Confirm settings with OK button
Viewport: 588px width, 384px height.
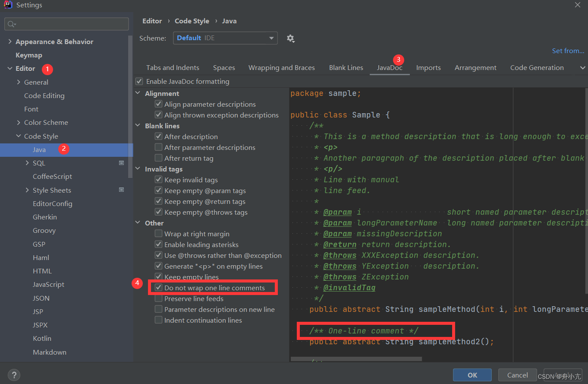click(x=472, y=375)
